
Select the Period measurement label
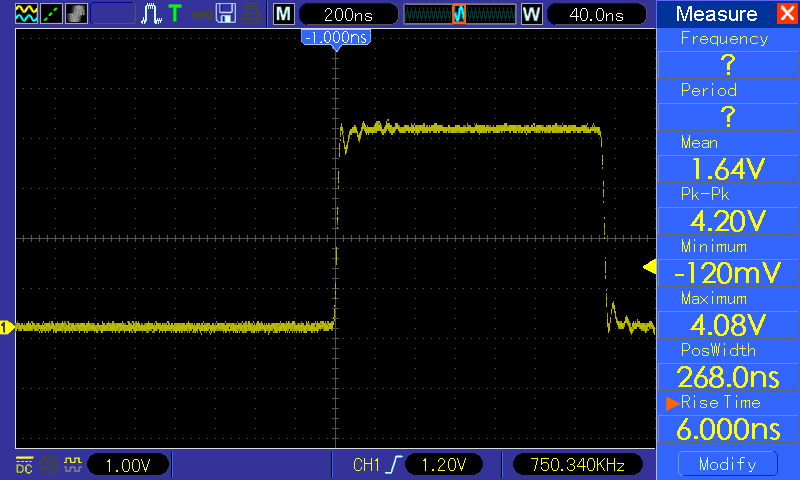pyautogui.click(x=709, y=90)
